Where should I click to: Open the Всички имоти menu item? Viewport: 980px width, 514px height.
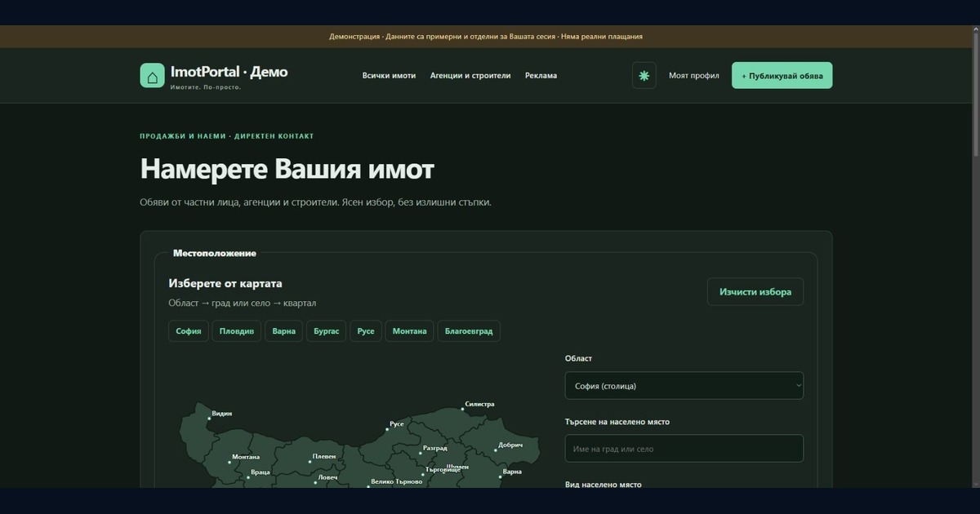coord(389,76)
